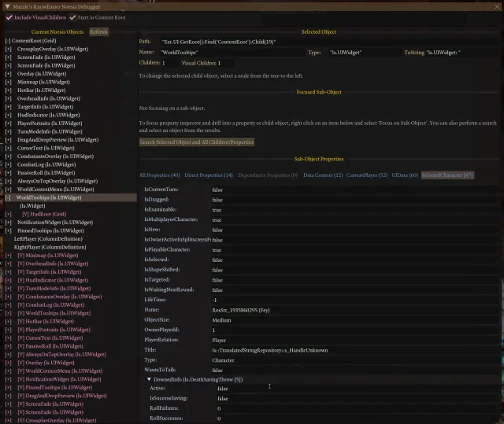Expand the Minimap (ls.UIWidget) node

(x=8, y=82)
